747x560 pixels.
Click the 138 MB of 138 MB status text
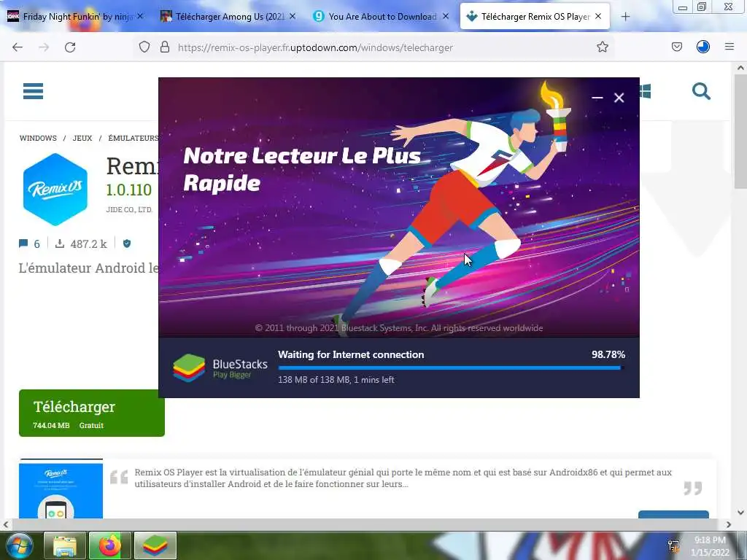pyautogui.click(x=336, y=380)
